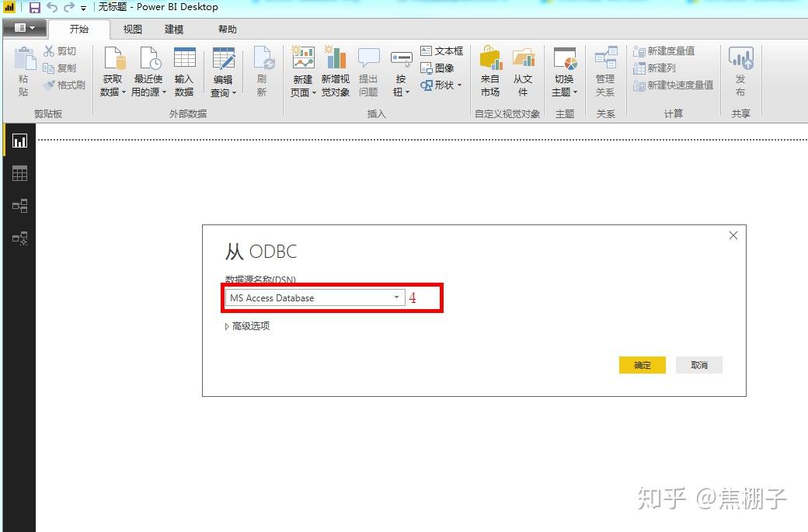Open the 建模 ribbon tab

[x=172, y=29]
